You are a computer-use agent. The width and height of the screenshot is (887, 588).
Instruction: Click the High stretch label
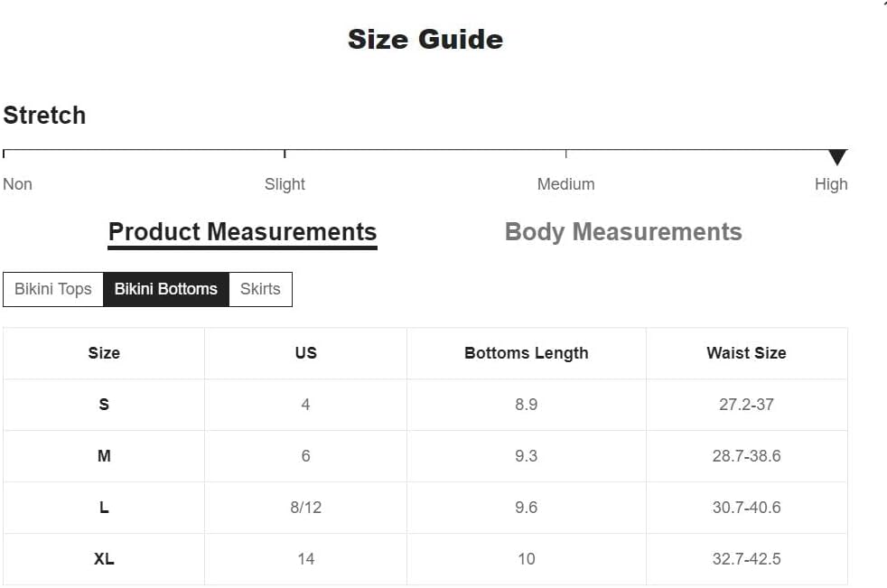point(831,184)
